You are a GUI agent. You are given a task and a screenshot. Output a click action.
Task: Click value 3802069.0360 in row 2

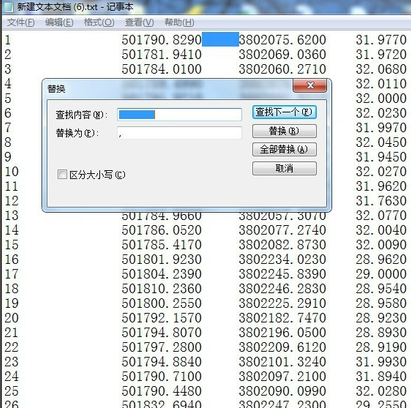pos(282,54)
